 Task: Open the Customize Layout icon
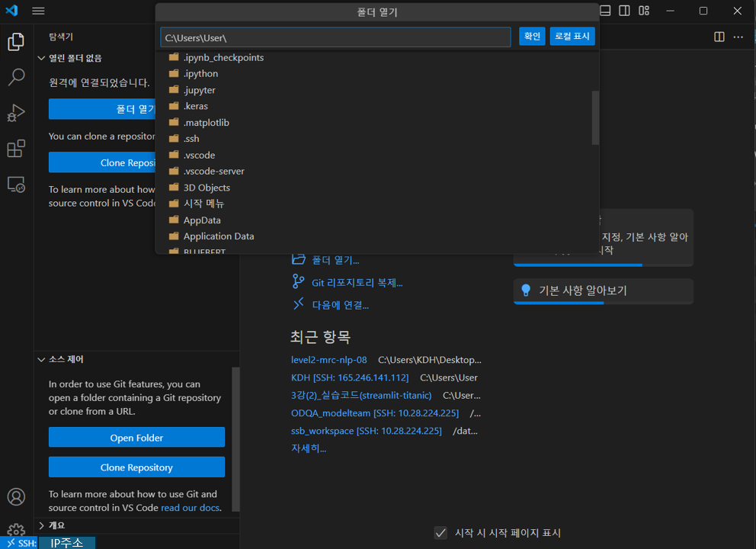click(x=644, y=11)
